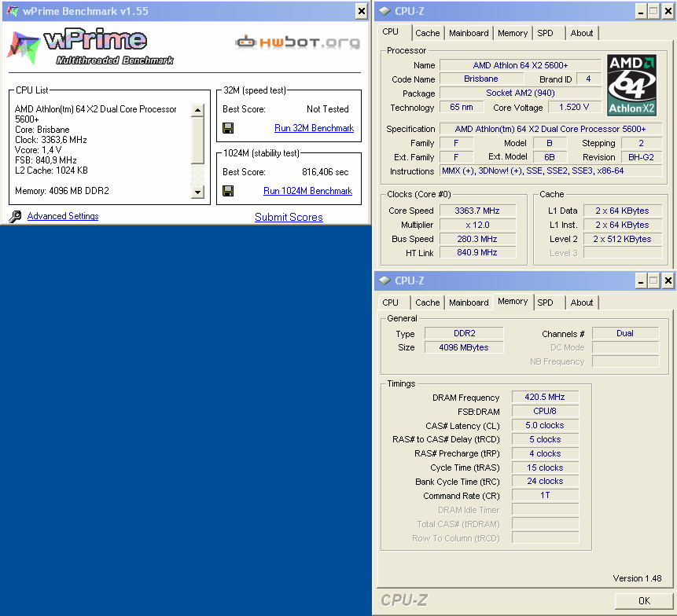Click the wPrime title bar app icon

tap(13, 11)
